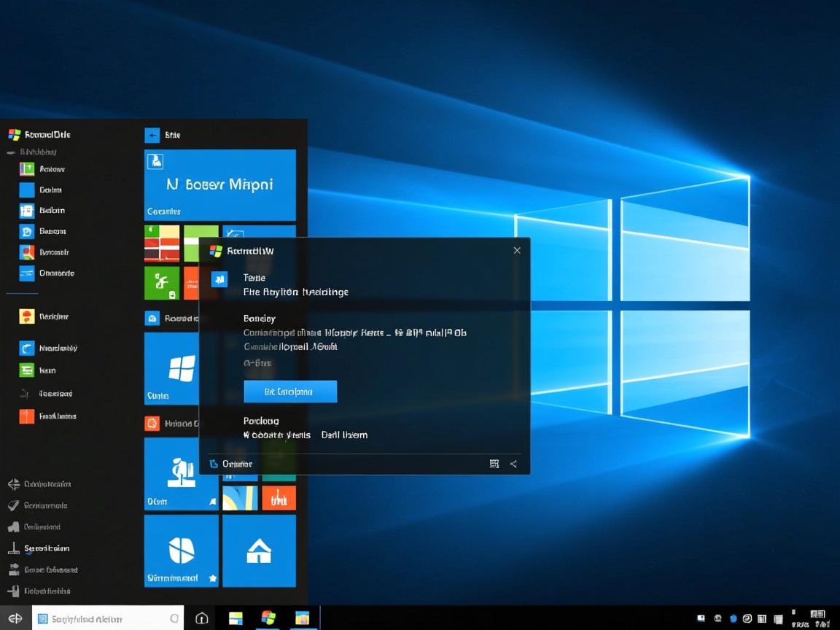Screen dimensions: 840x630
Task: Click the blue action button in the dialog
Action: coord(290,392)
